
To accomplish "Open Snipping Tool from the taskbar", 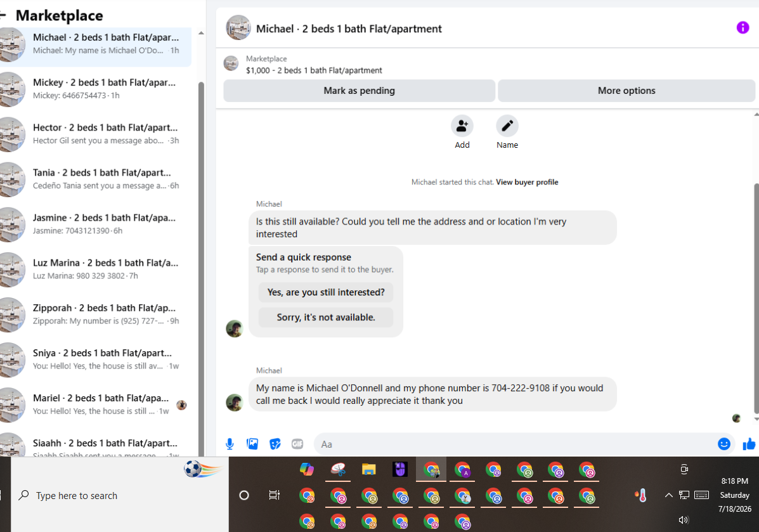I will tap(338, 469).
